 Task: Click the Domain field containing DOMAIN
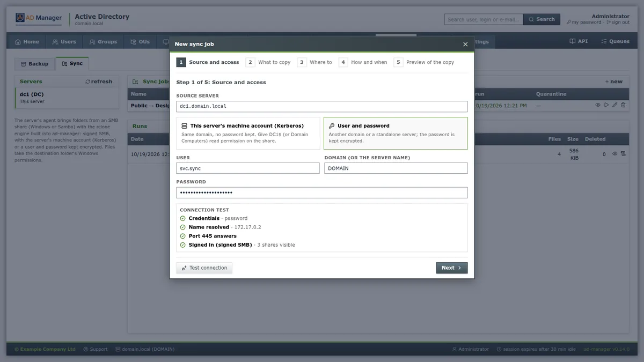[x=396, y=168]
